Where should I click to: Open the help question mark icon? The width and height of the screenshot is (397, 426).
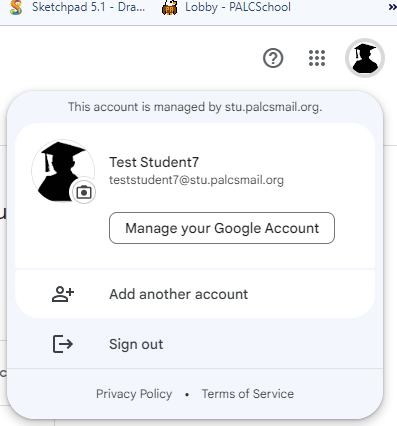(x=273, y=58)
